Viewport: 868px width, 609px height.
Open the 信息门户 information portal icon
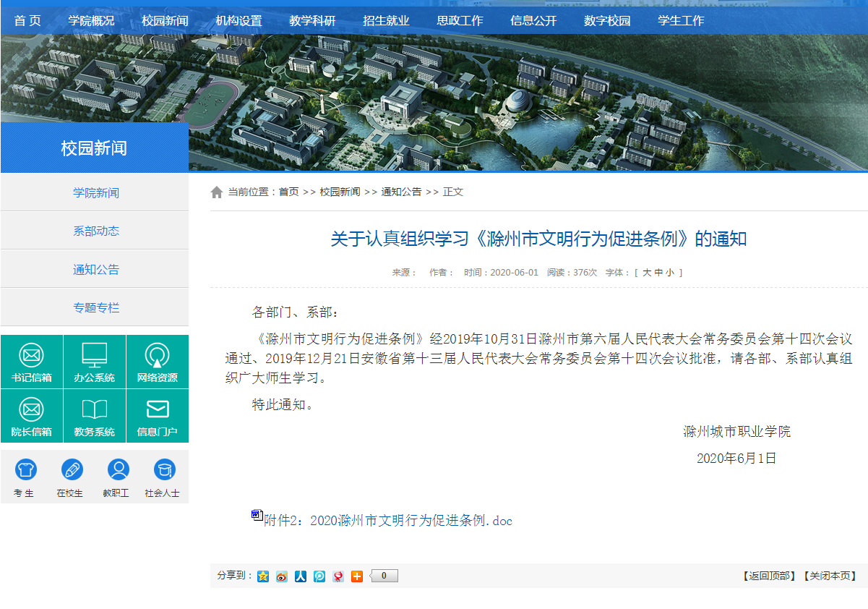click(157, 416)
